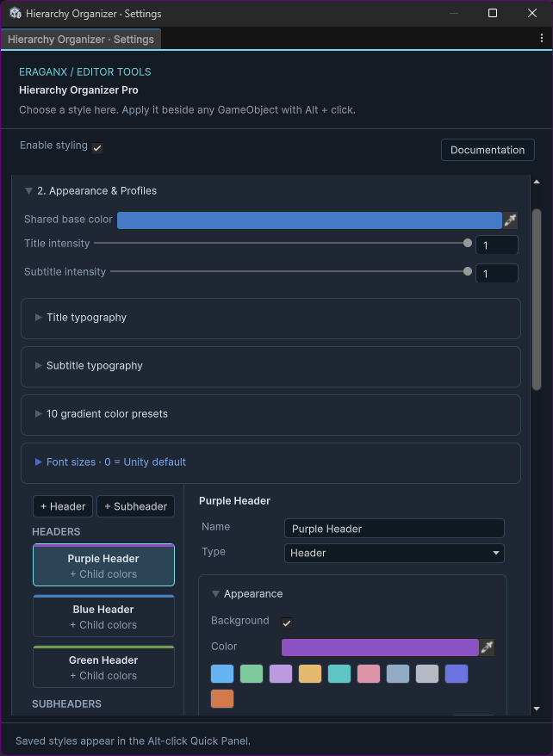Click the vertical scrollbar thumb
This screenshot has height=756, width=553.
pyautogui.click(x=537, y=300)
